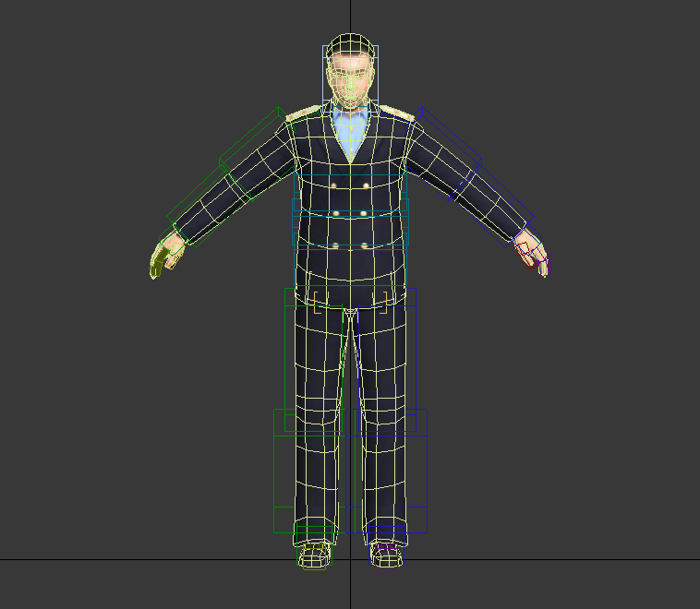The height and width of the screenshot is (609, 700).
Task: Select the character's head mesh
Action: pos(350,71)
